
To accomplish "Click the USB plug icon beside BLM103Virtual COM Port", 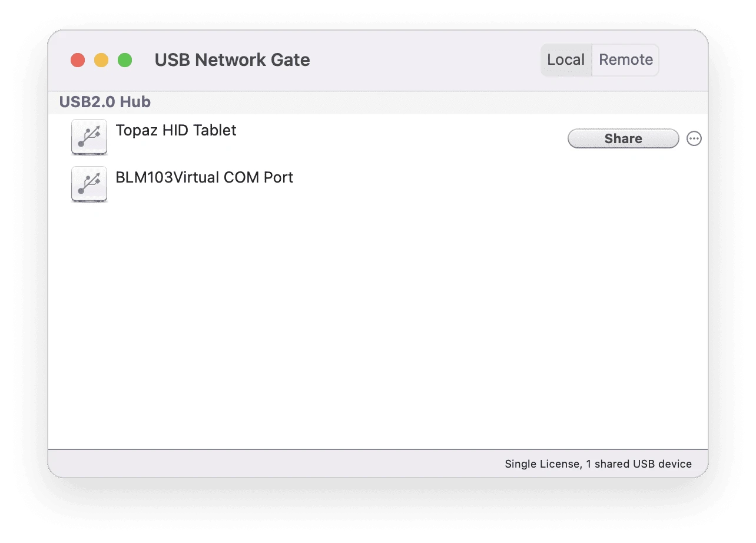I will click(89, 184).
